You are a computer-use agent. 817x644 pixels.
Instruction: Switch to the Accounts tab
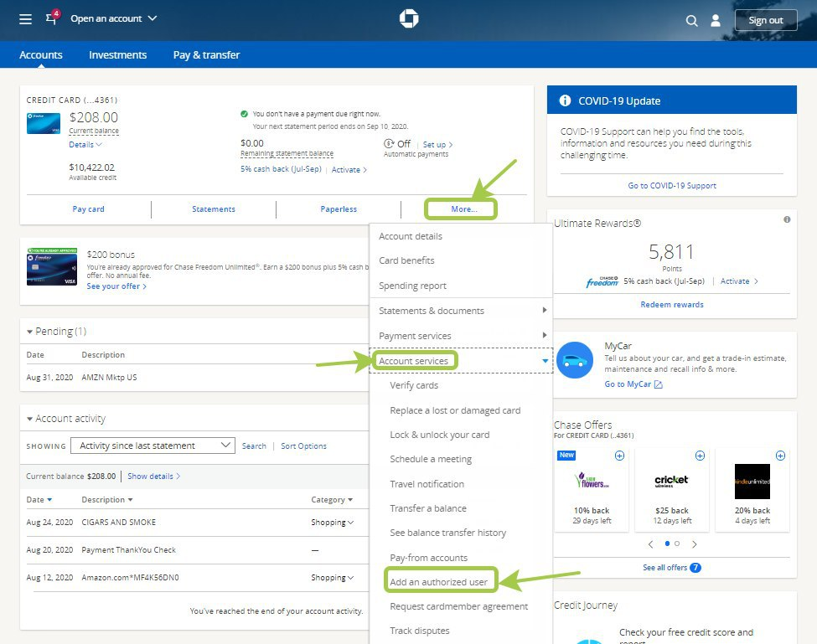tap(41, 54)
